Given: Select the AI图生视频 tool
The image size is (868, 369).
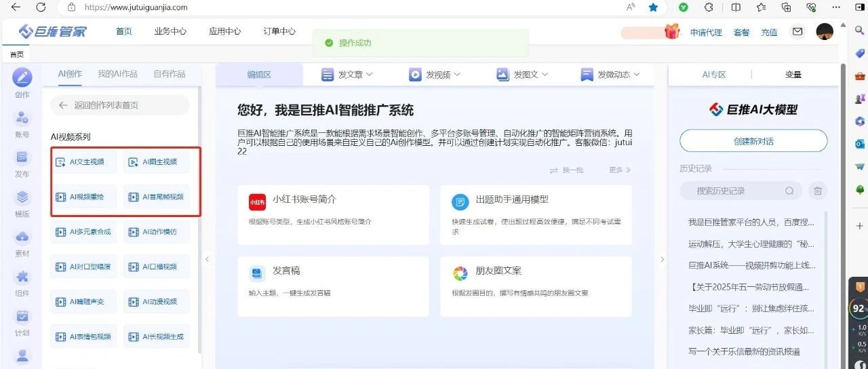Looking at the screenshot, I should coord(157,162).
